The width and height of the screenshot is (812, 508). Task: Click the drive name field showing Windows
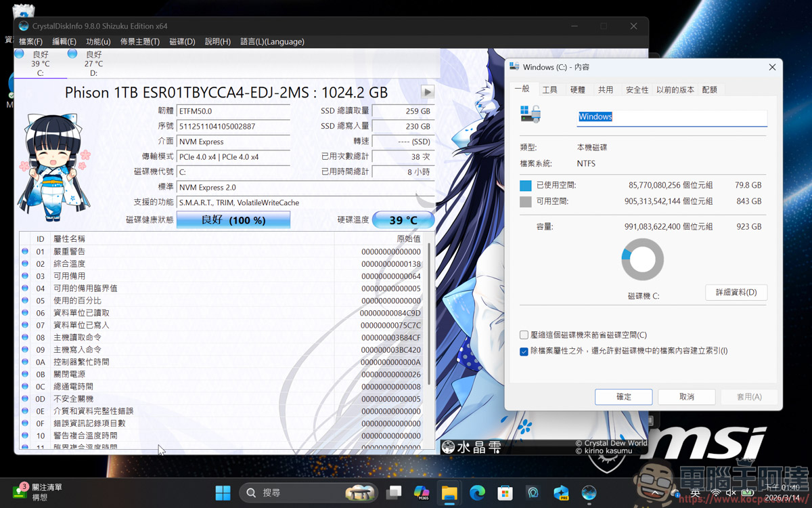(671, 117)
